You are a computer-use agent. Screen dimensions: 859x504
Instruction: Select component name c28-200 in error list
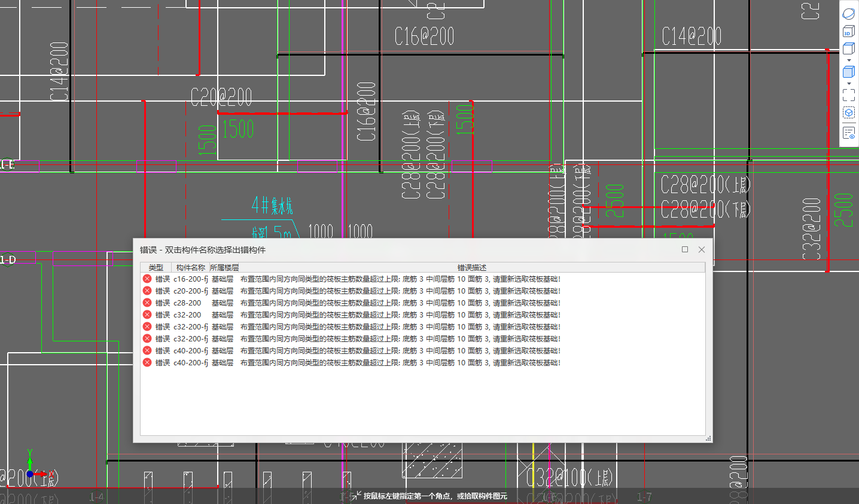tap(187, 303)
